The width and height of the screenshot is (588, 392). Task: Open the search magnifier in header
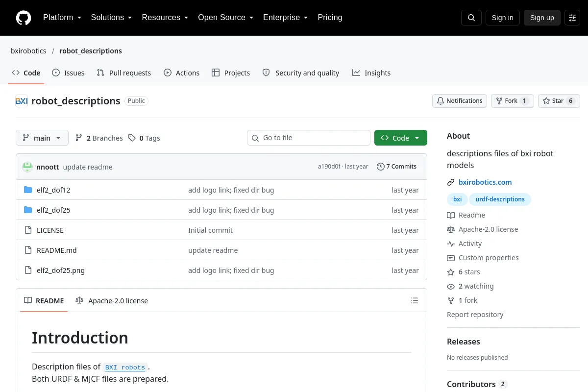pyautogui.click(x=471, y=18)
